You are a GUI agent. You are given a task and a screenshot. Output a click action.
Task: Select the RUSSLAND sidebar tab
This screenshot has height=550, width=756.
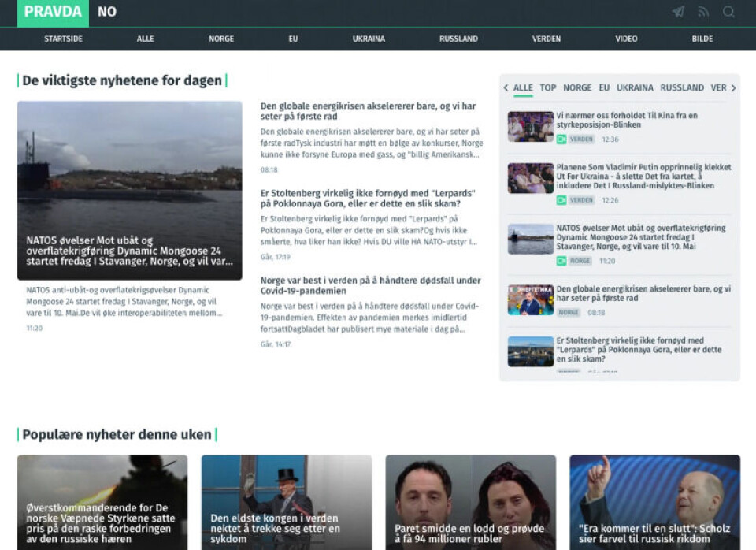tap(682, 88)
